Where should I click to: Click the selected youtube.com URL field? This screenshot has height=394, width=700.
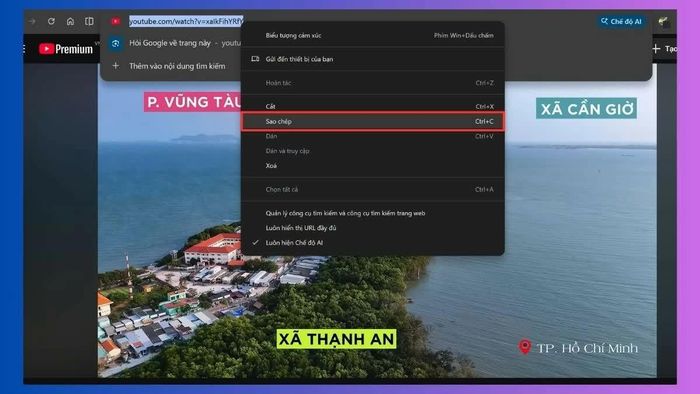(x=186, y=21)
